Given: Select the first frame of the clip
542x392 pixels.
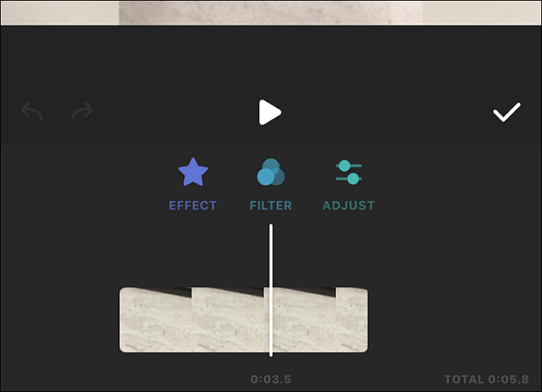Looking at the screenshot, I should coord(155,320).
